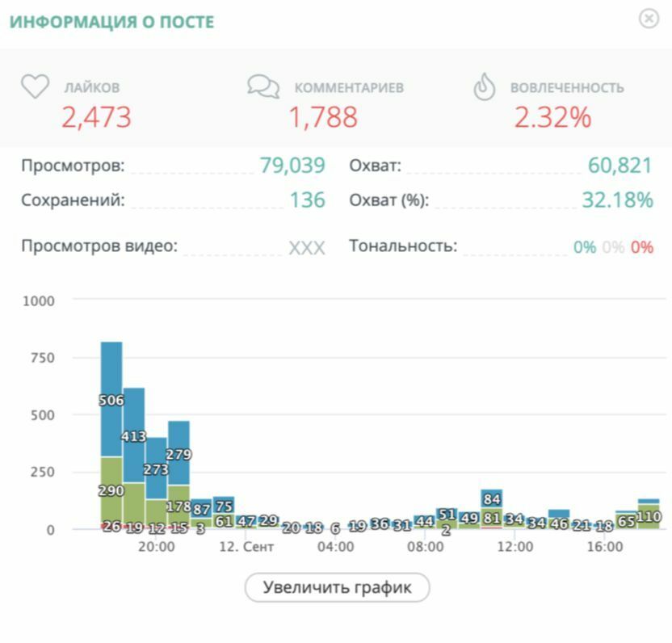Click the ИНФОРМАЦИЯ О ПОСТЕ title

(x=111, y=22)
